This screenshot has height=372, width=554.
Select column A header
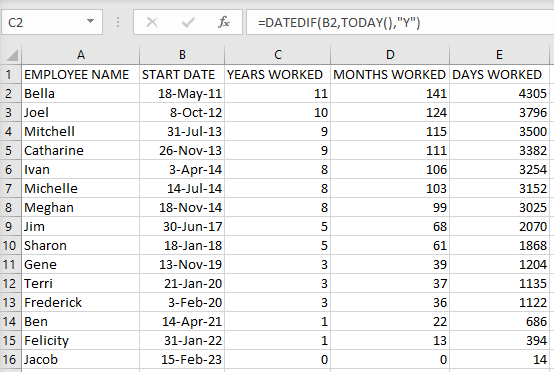81,55
